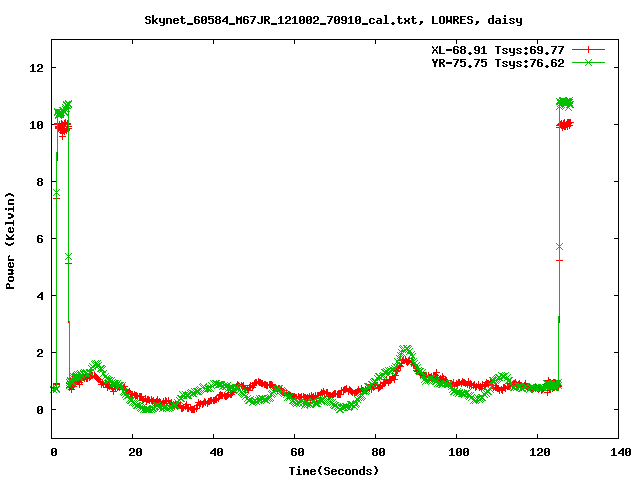Viewport: 640px width, 480px height.
Task: Click the Power (Kelvin) y-axis label
Action: pos(10,241)
